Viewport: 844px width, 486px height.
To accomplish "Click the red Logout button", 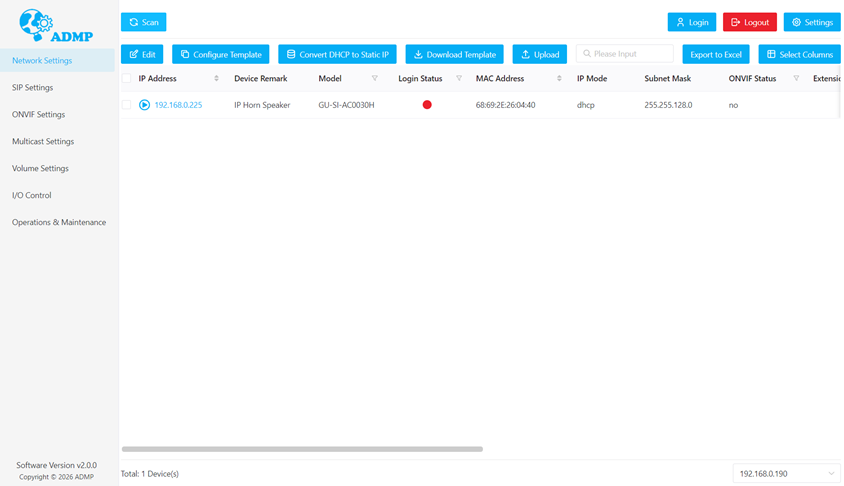I will point(750,22).
